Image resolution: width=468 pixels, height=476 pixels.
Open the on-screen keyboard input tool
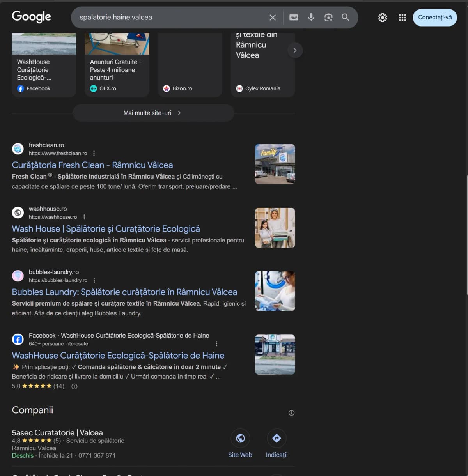click(x=294, y=18)
